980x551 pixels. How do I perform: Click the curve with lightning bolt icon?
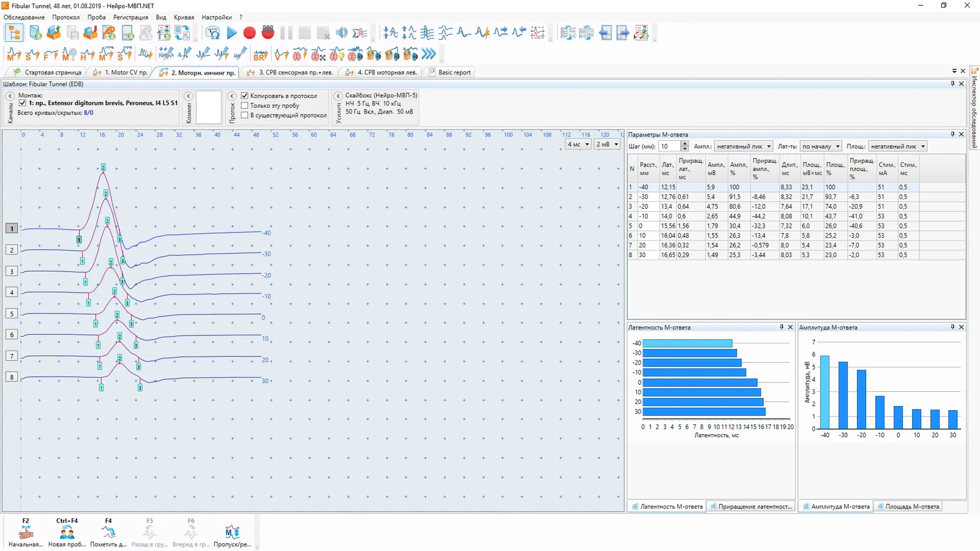click(482, 33)
